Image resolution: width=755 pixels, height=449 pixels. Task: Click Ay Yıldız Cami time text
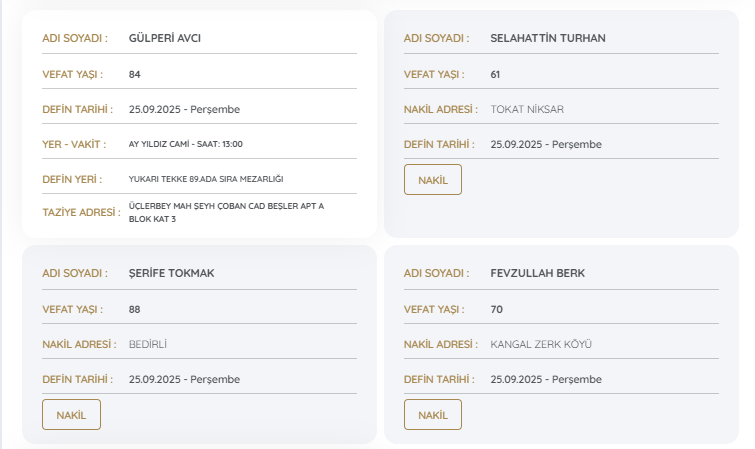pyautogui.click(x=185, y=144)
